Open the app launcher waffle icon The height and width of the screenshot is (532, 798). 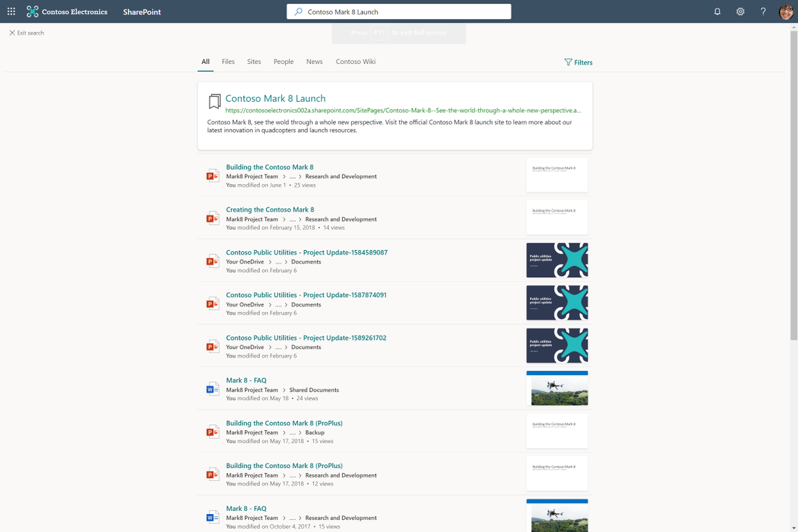click(x=10, y=11)
